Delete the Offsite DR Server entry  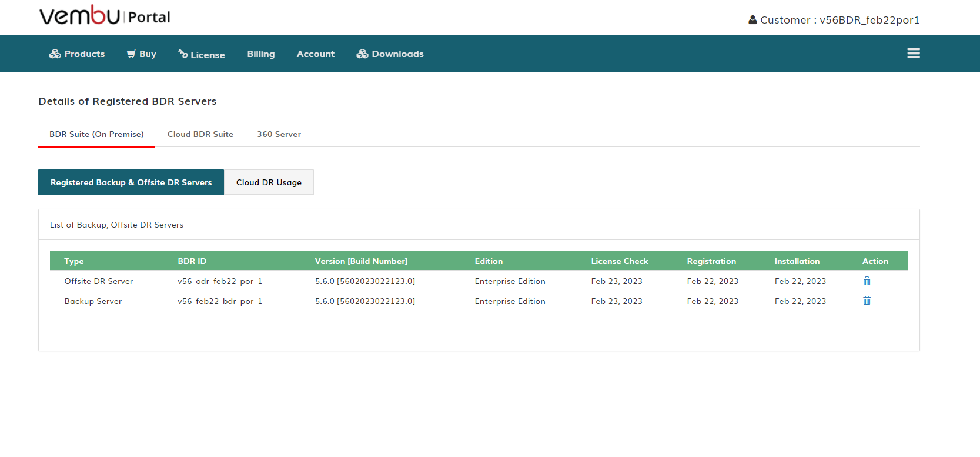pos(867,281)
